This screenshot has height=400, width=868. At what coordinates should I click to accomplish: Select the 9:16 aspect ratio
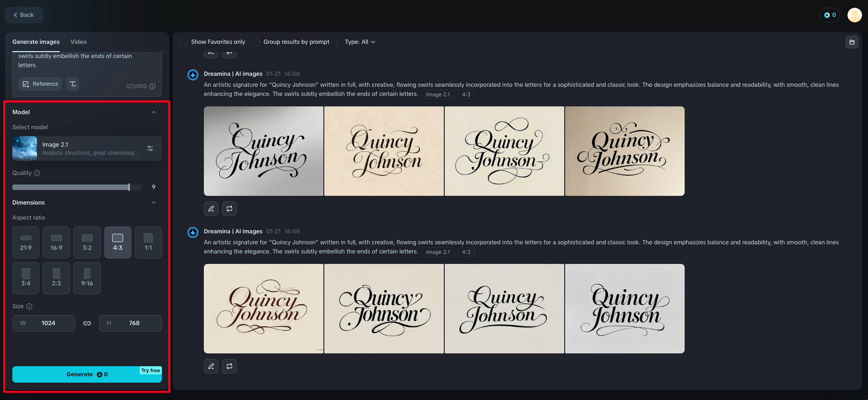pyautogui.click(x=87, y=278)
